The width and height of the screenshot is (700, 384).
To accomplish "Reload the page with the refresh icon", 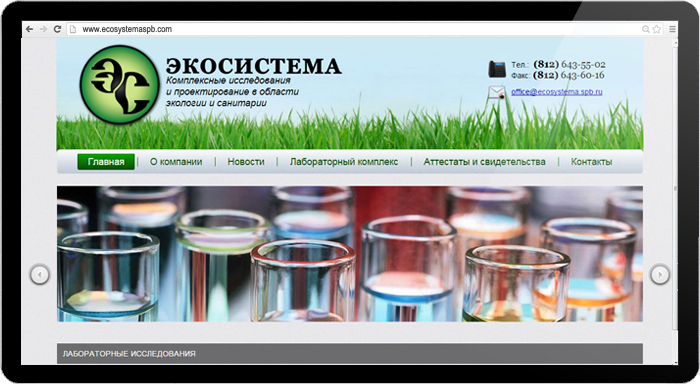I will pos(57,29).
